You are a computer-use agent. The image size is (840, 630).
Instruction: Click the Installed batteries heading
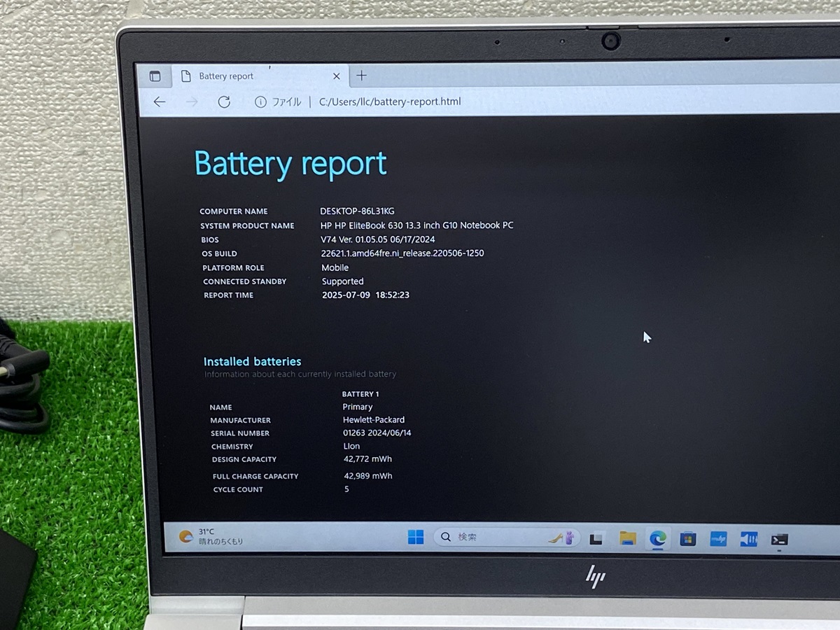pos(252,361)
